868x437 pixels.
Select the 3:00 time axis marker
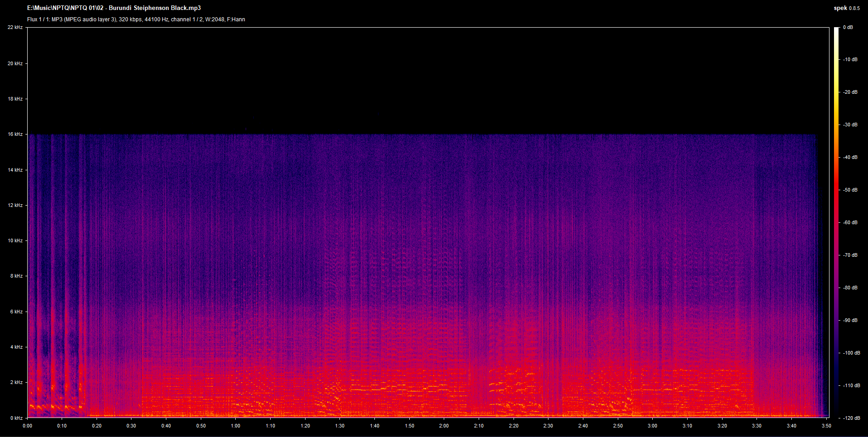click(x=652, y=426)
